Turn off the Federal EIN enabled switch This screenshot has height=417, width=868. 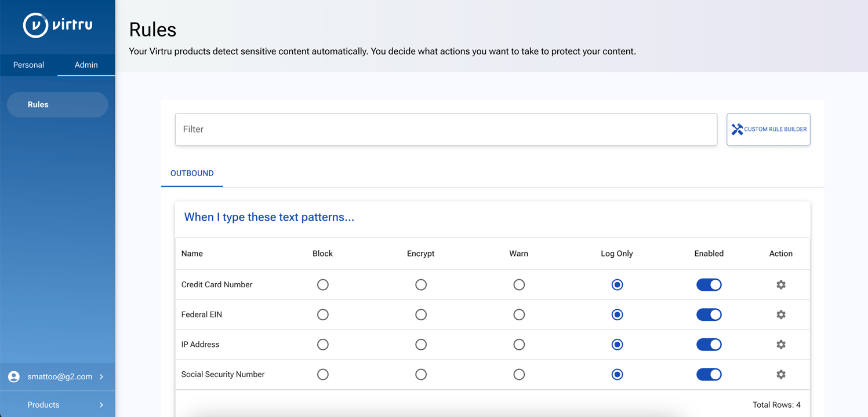click(x=709, y=314)
